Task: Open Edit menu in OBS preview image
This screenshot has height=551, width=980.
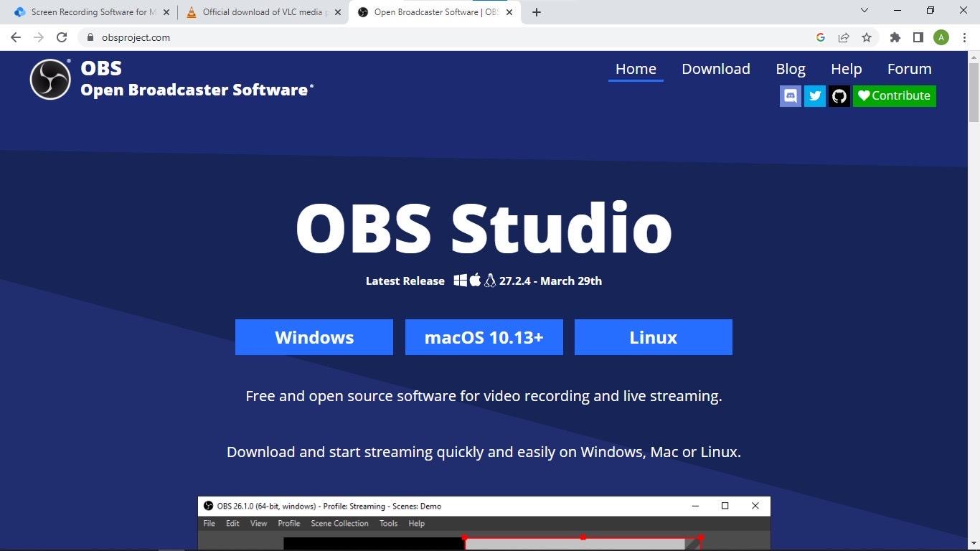Action: pyautogui.click(x=232, y=524)
